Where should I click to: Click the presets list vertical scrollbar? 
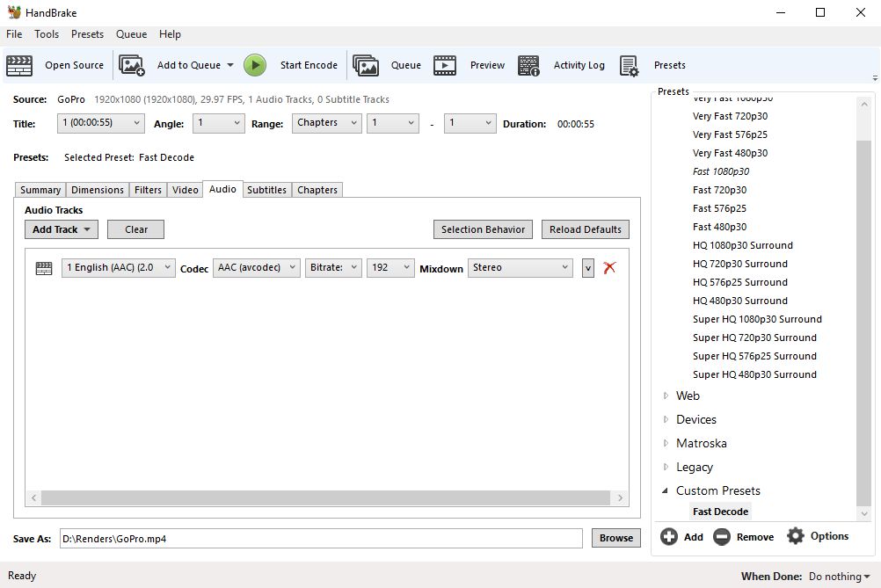pos(863,323)
